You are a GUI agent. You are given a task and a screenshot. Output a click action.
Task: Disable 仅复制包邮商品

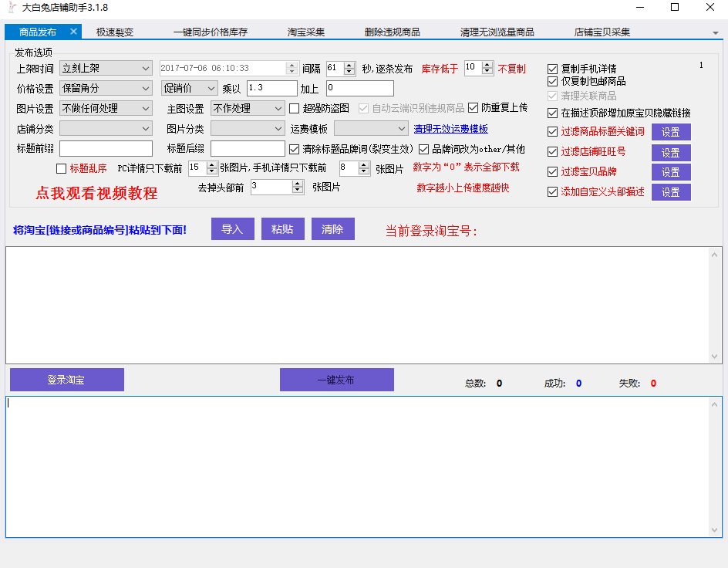(x=552, y=79)
